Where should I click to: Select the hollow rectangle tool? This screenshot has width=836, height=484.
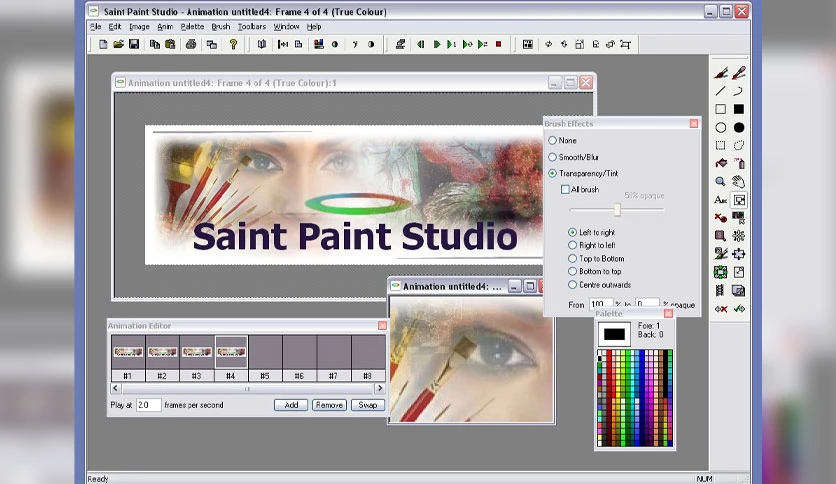point(720,109)
